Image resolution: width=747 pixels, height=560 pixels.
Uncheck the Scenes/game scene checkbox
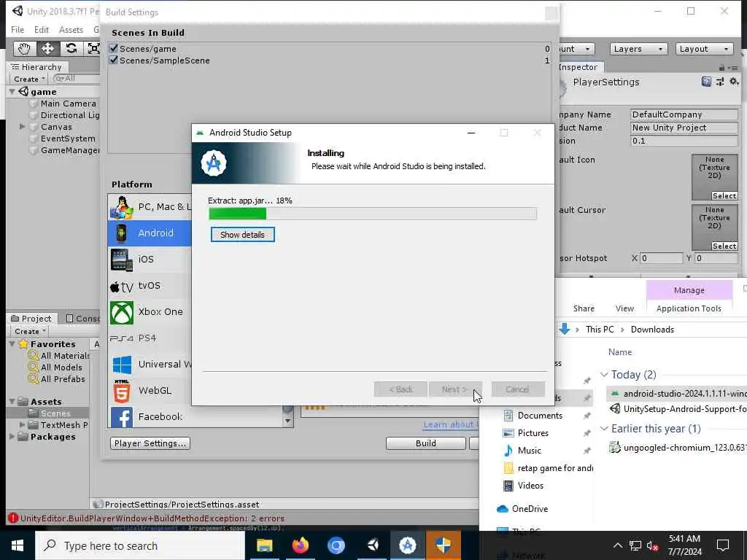113,48
